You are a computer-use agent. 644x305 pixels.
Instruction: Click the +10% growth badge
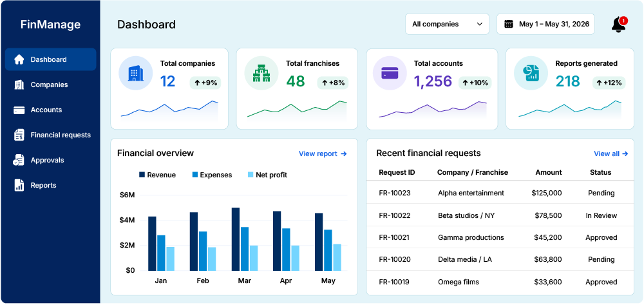point(475,83)
